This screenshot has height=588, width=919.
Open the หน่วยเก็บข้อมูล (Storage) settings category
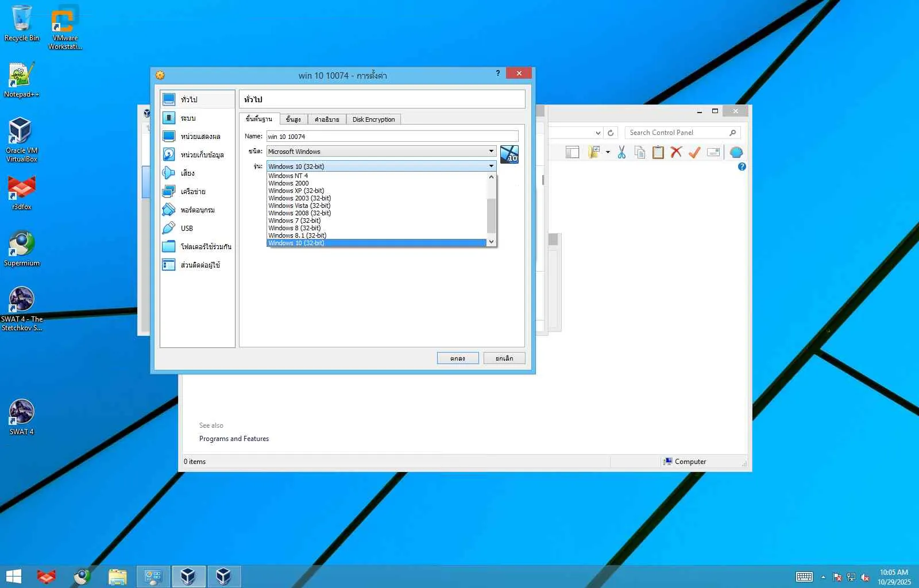click(197, 154)
